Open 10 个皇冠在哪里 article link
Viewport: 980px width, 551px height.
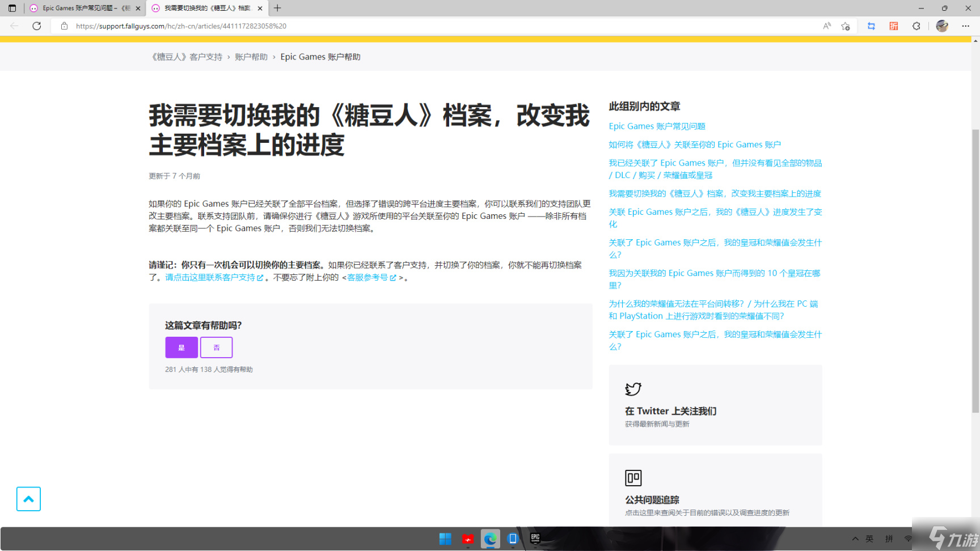(715, 279)
